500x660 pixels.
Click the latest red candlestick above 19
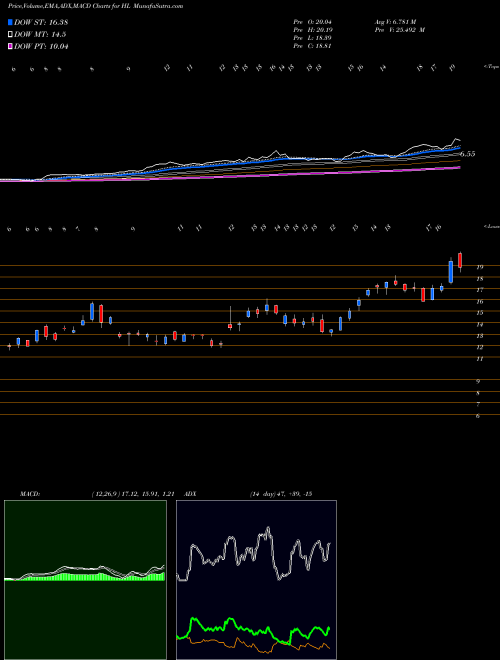pyautogui.click(x=460, y=261)
